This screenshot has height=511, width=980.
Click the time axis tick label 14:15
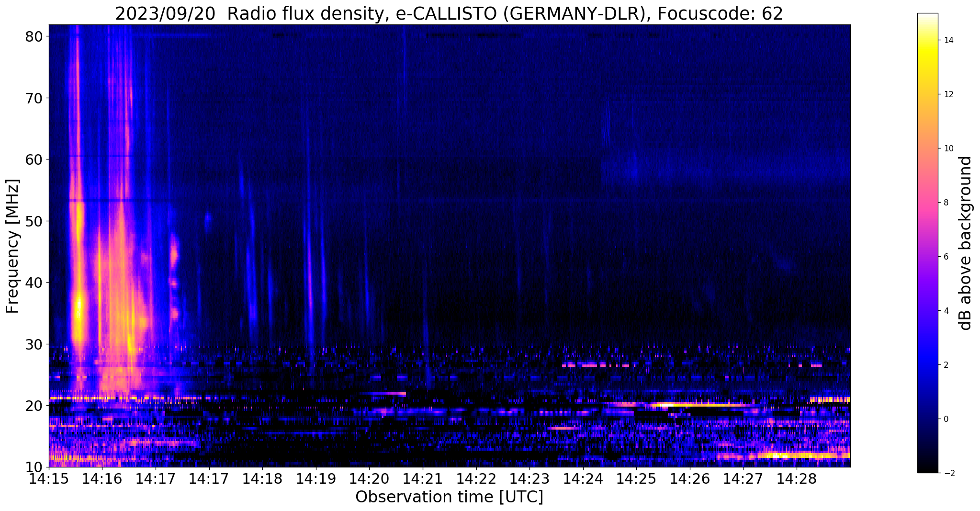tap(49, 478)
